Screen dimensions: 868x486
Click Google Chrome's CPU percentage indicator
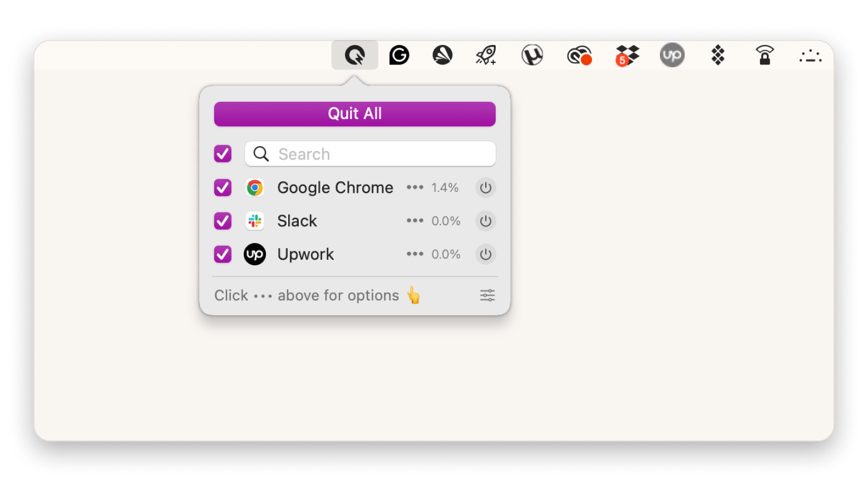coord(445,187)
